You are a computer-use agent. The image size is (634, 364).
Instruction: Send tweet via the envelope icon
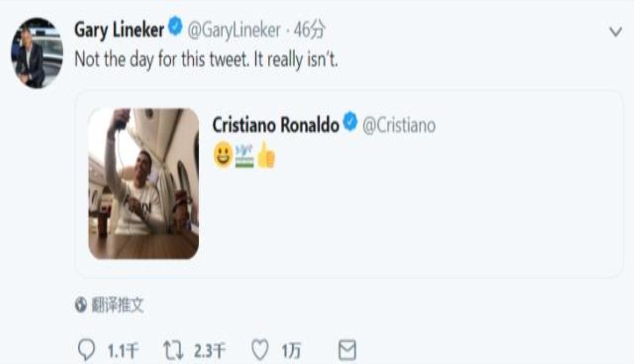[347, 351]
